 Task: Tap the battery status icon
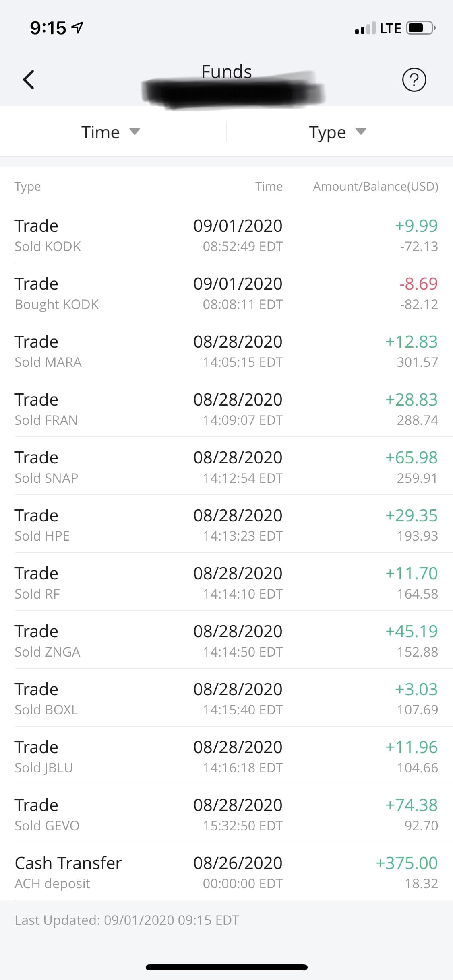421,28
